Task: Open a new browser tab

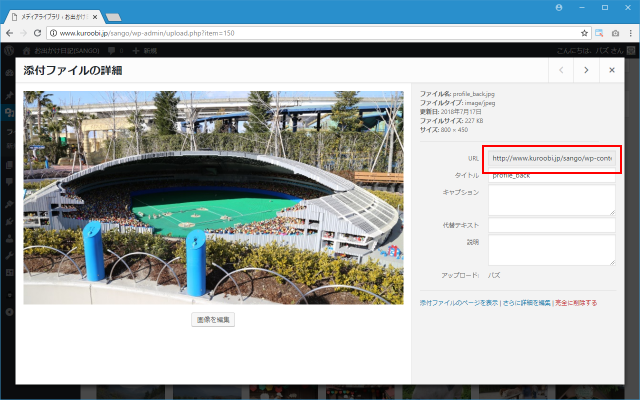Action: click(x=113, y=17)
